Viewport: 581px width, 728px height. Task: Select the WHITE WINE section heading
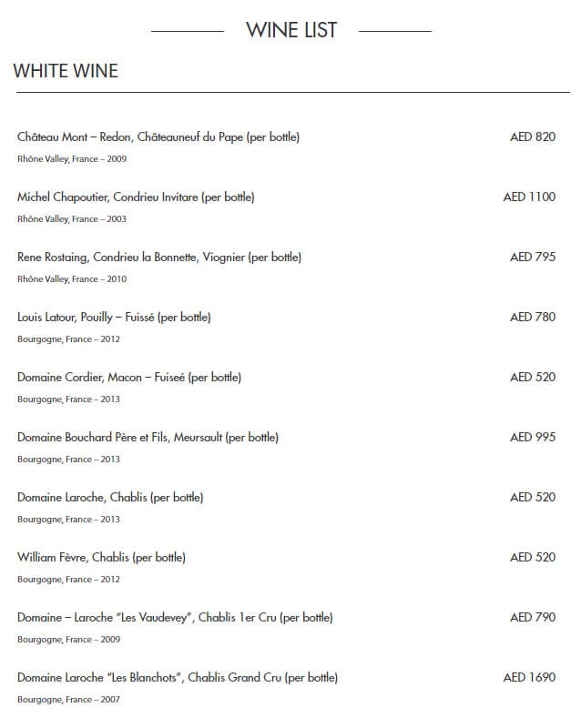coord(66,71)
